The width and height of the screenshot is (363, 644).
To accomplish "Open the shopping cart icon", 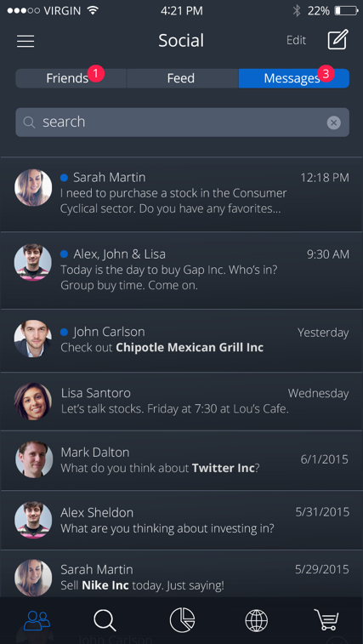I will 326,620.
